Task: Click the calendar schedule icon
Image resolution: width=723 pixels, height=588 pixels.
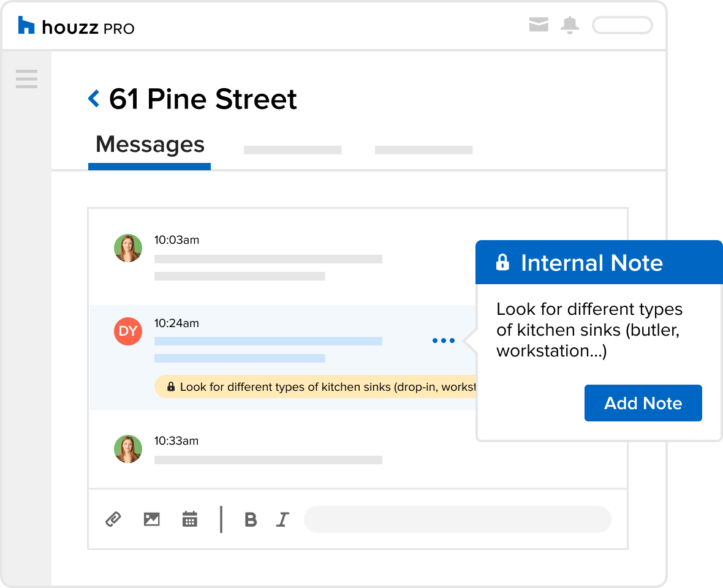Action: point(190,519)
